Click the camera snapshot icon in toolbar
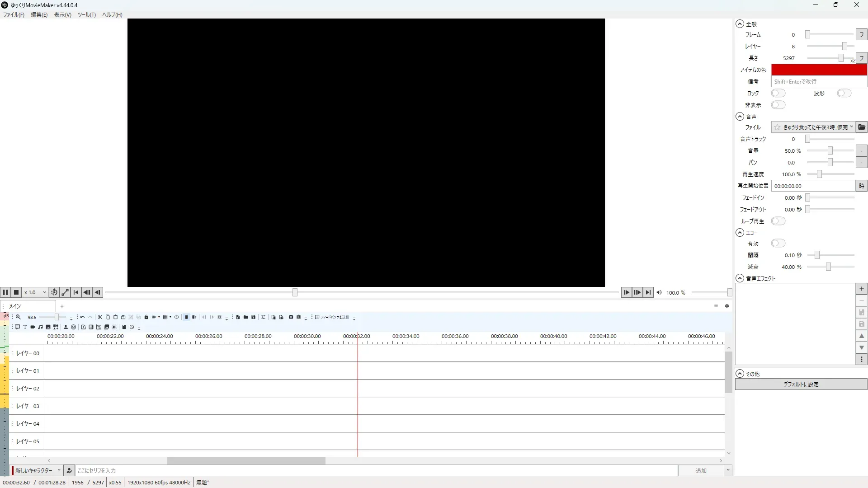This screenshot has width=868, height=488. pos(291,317)
